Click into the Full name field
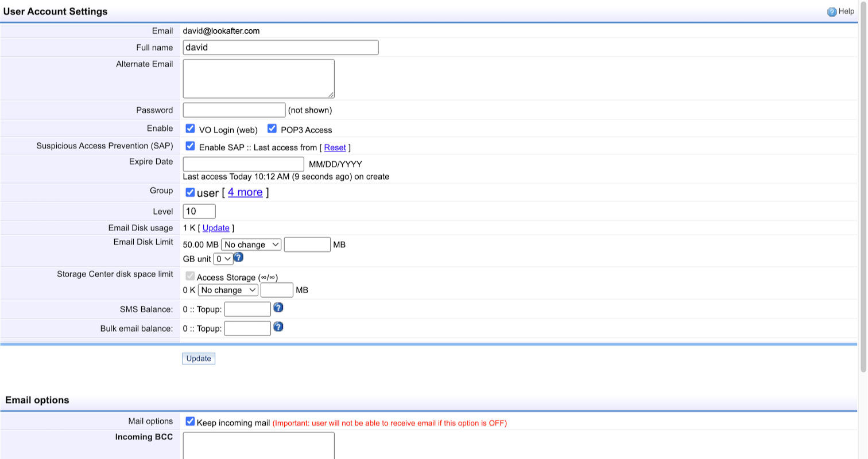The image size is (868, 459). (x=280, y=48)
